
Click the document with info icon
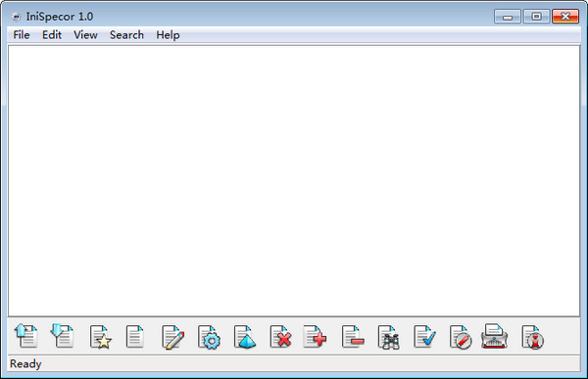click(x=532, y=337)
